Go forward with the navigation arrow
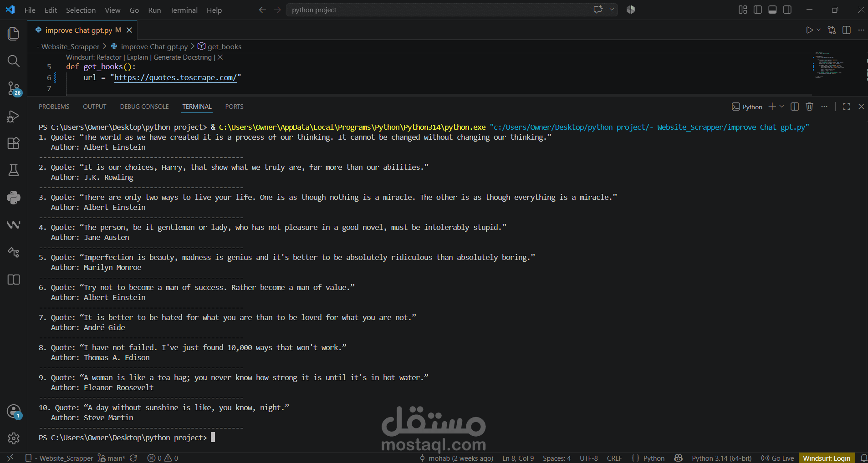868x463 pixels. (277, 10)
